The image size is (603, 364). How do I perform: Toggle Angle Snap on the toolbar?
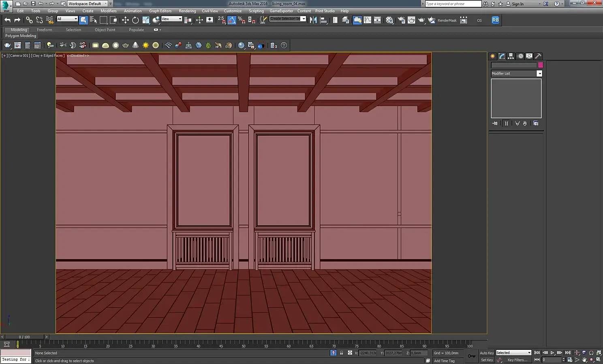tap(231, 20)
